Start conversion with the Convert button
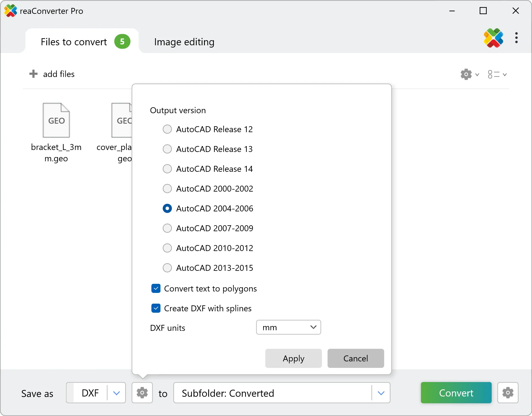 [456, 393]
